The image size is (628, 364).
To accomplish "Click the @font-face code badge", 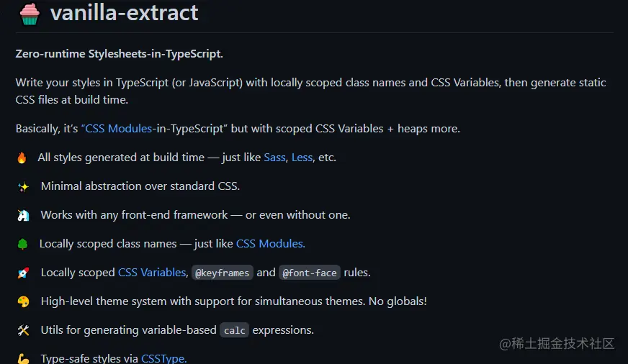I will tap(309, 273).
